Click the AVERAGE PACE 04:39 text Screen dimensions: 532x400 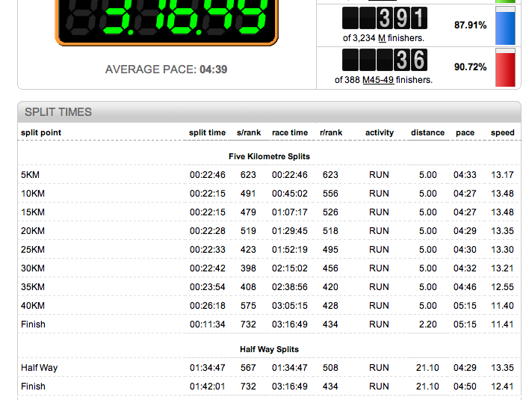point(166,70)
